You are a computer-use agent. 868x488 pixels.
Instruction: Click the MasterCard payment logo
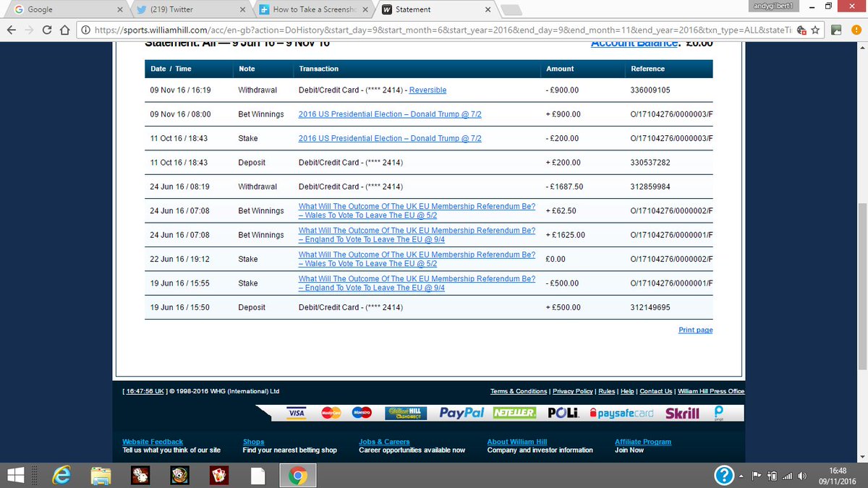coord(331,413)
